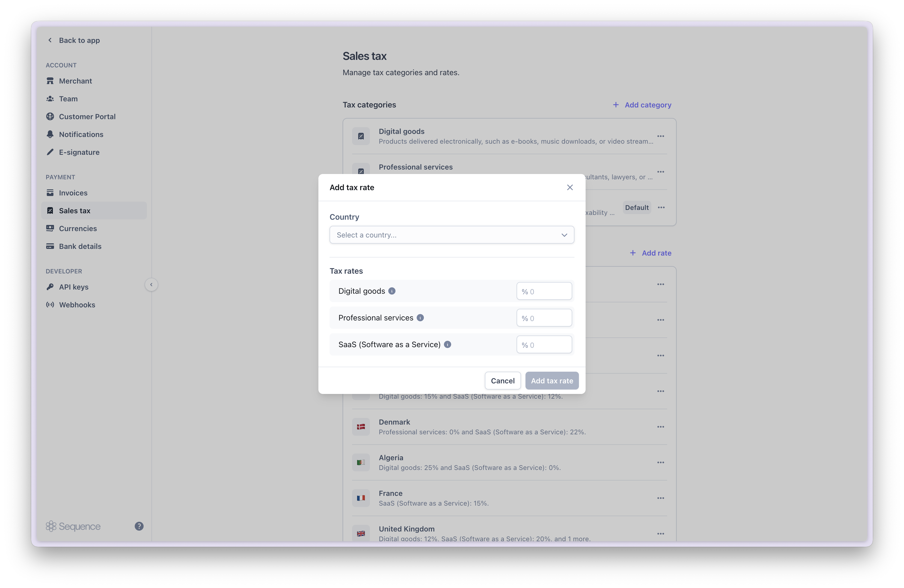Click the Sequence logo
The image size is (904, 588).
click(73, 526)
